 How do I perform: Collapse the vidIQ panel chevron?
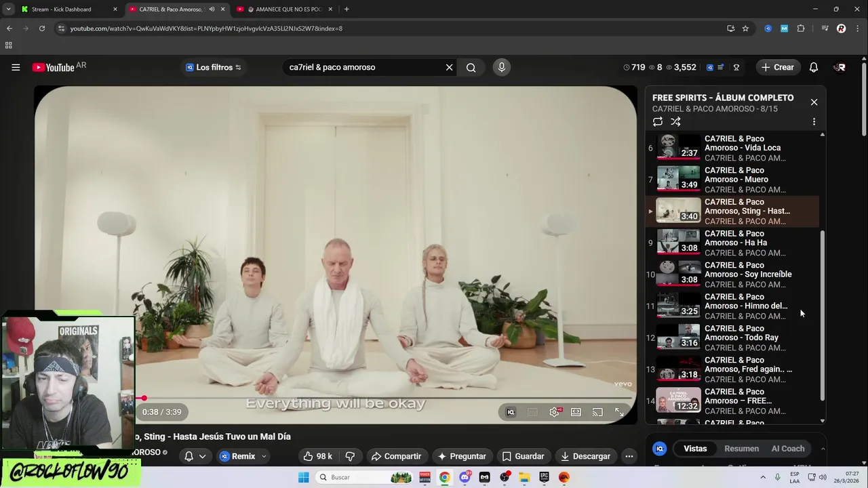click(x=823, y=449)
